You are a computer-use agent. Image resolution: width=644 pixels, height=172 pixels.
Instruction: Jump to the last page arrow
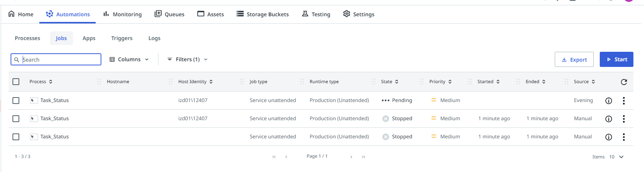click(x=363, y=157)
